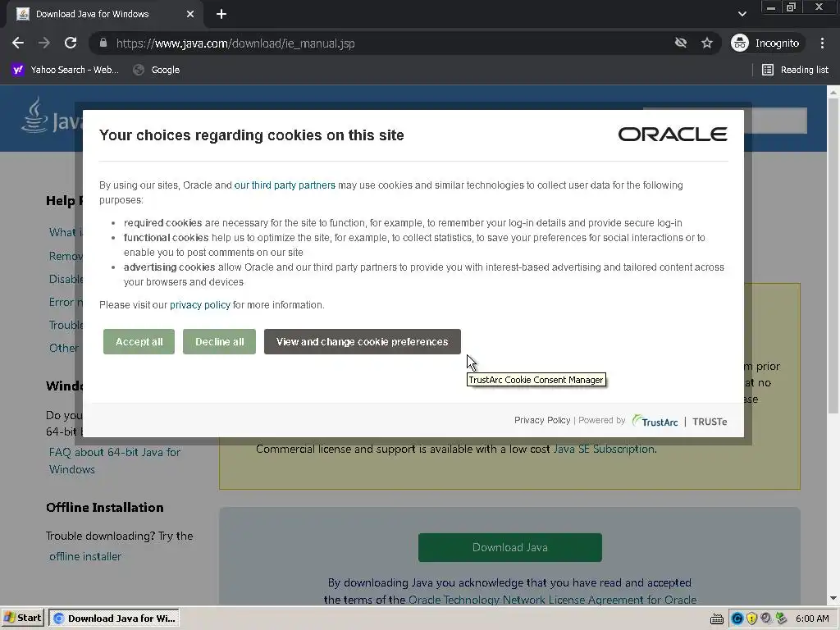Open the Yahoo Search bookmark

(65, 70)
